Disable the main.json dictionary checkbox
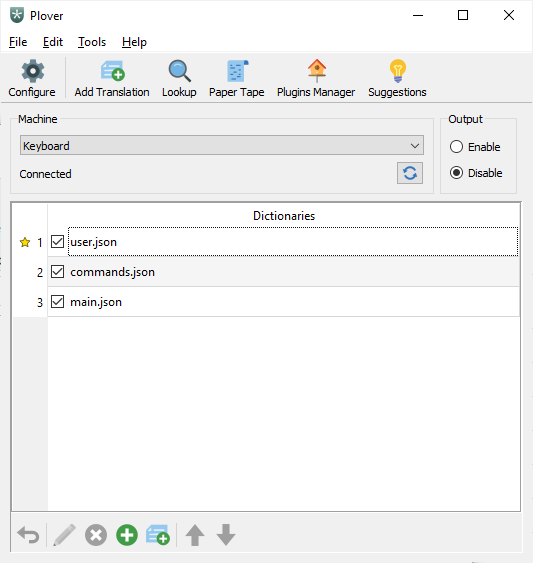Image resolution: width=533 pixels, height=563 pixels. [57, 302]
